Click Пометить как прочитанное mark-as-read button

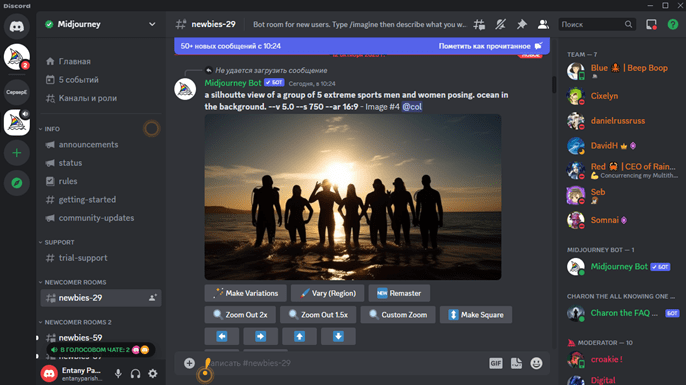tap(490, 46)
